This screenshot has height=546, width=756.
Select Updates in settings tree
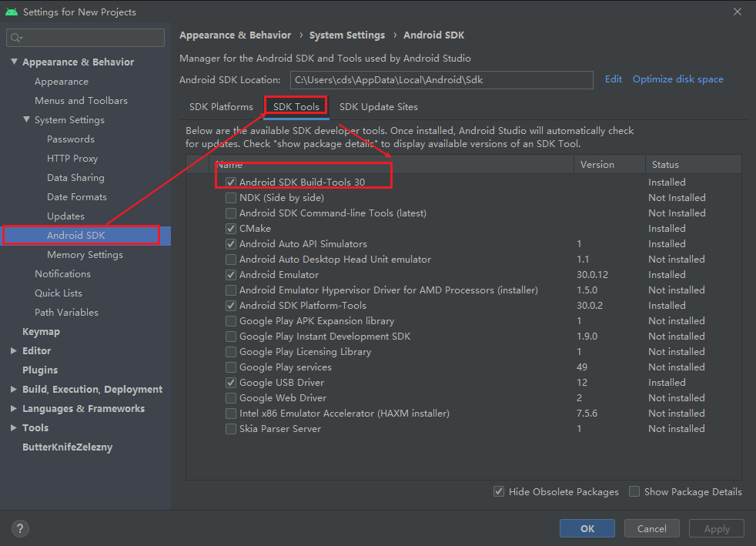[65, 216]
